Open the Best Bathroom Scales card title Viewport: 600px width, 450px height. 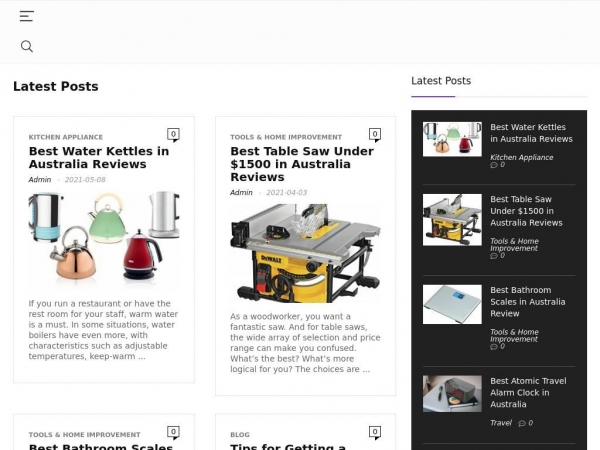(101, 446)
